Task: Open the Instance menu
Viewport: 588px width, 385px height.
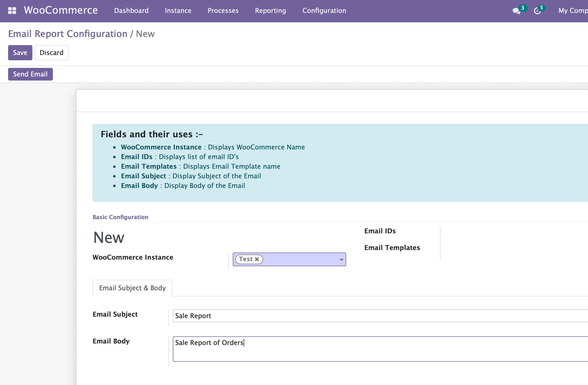Action: click(178, 11)
